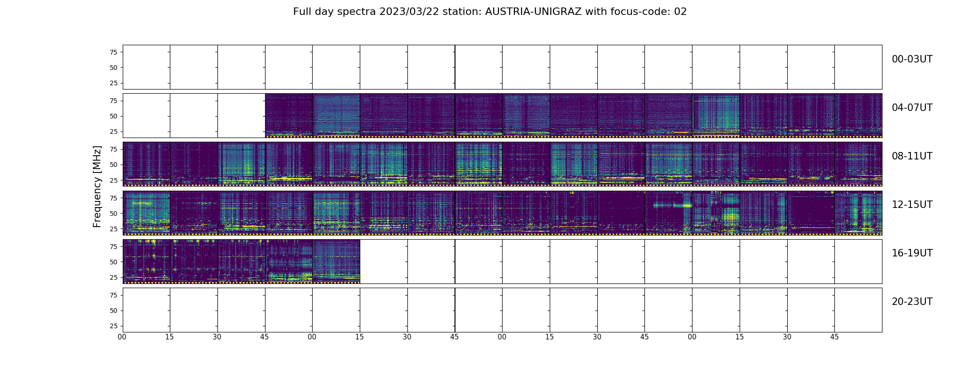Screen dimensions: 980x373
Task: Select the '08-11UT' row label
Action: point(912,156)
